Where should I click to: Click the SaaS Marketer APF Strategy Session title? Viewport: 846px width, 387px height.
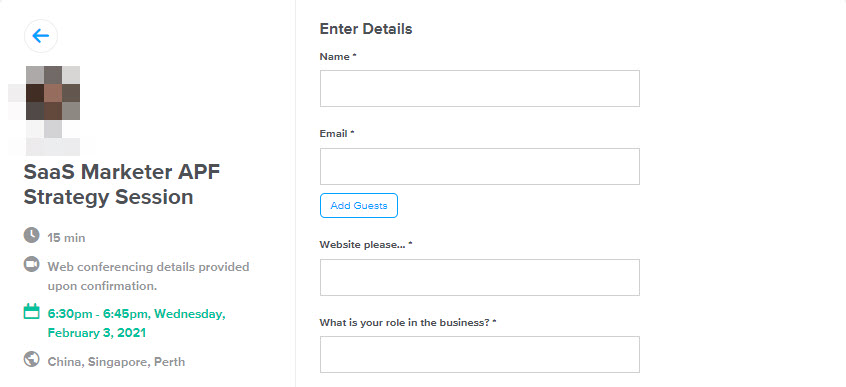coord(122,185)
